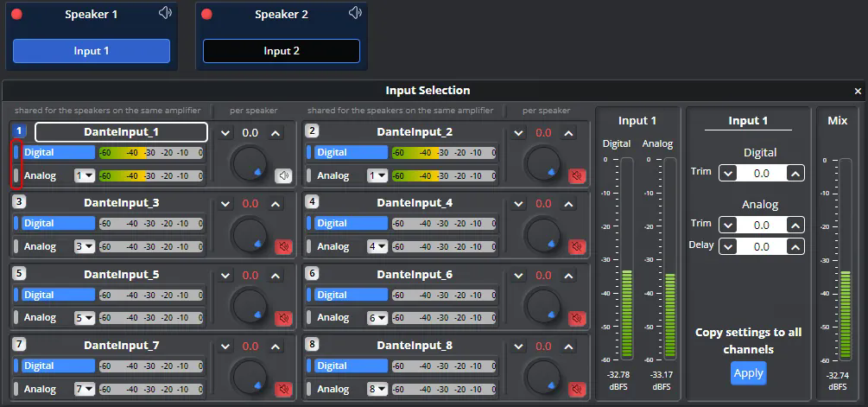Select Analog source for DanteInput_3
The height and width of the screenshot is (407, 868).
[x=40, y=246]
